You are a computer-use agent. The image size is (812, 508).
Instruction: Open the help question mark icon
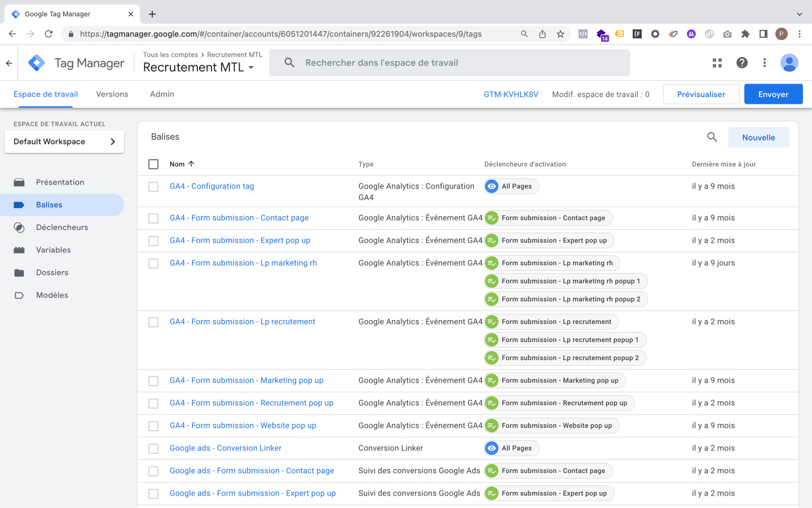pyautogui.click(x=742, y=63)
